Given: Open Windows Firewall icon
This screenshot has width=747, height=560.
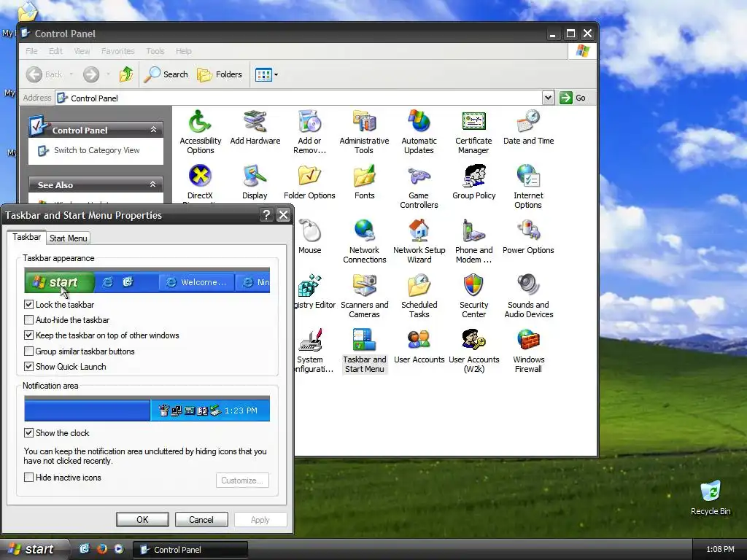Looking at the screenshot, I should (x=528, y=351).
